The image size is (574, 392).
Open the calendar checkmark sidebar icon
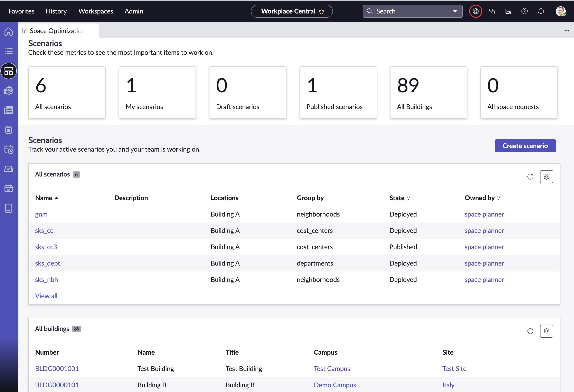tap(9, 188)
